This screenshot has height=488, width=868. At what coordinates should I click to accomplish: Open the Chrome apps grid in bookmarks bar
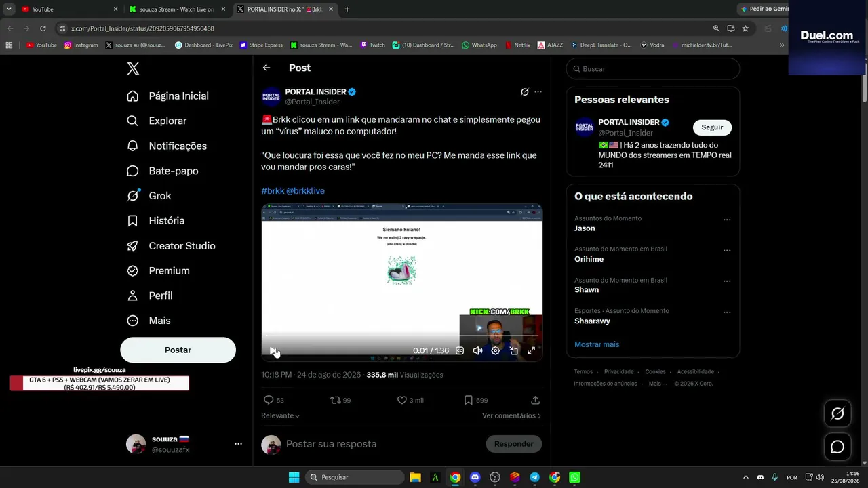coord(9,45)
